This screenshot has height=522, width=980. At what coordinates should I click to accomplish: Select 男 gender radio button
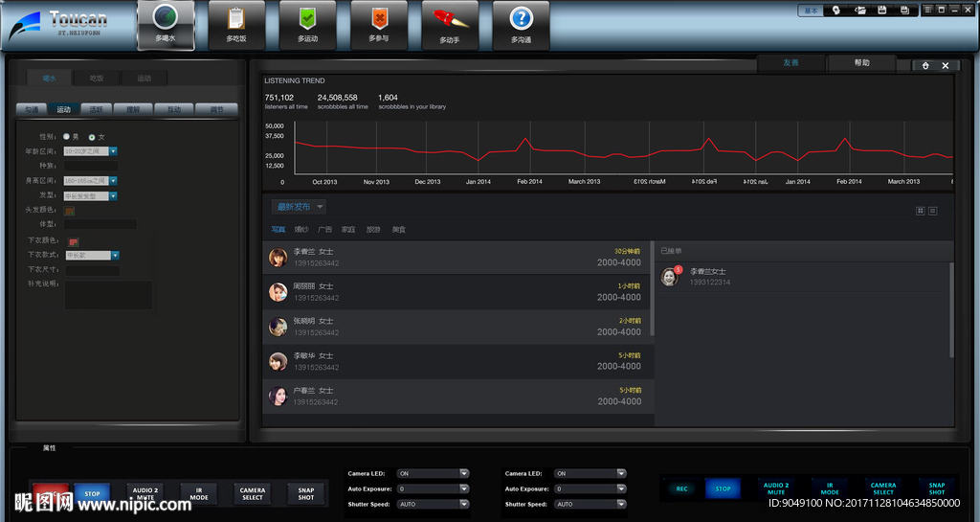click(x=66, y=136)
